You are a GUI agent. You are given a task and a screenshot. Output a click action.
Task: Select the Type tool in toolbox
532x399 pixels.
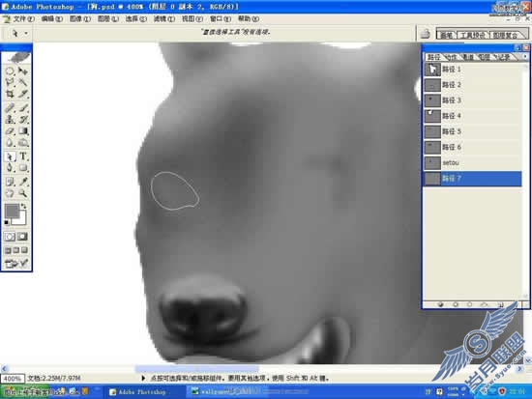point(23,156)
